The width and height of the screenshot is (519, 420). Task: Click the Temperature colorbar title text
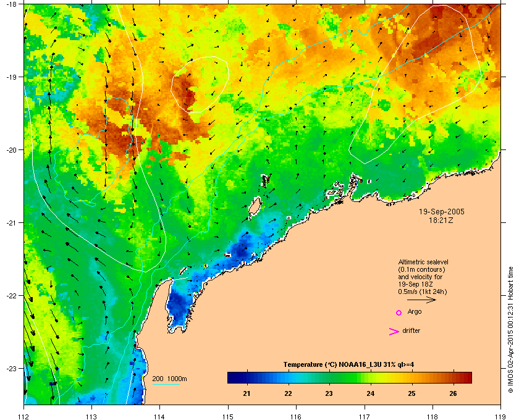point(348,365)
